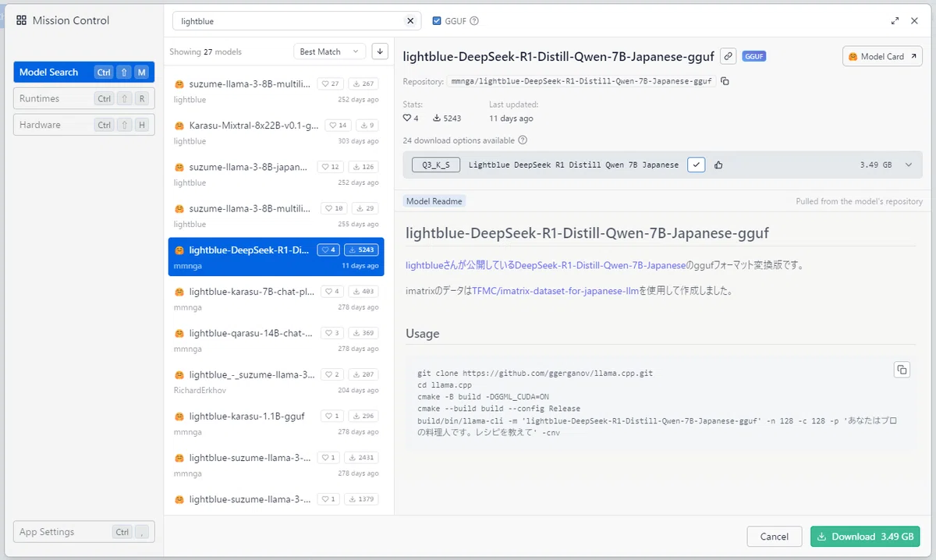Cancel the model download dialog
936x560 pixels.
[775, 537]
